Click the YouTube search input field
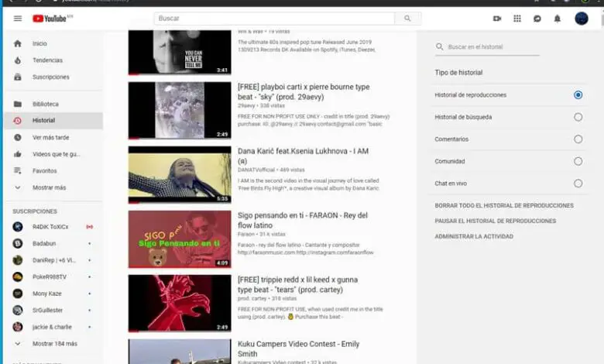Image resolution: width=604 pixels, height=364 pixels. (x=274, y=18)
